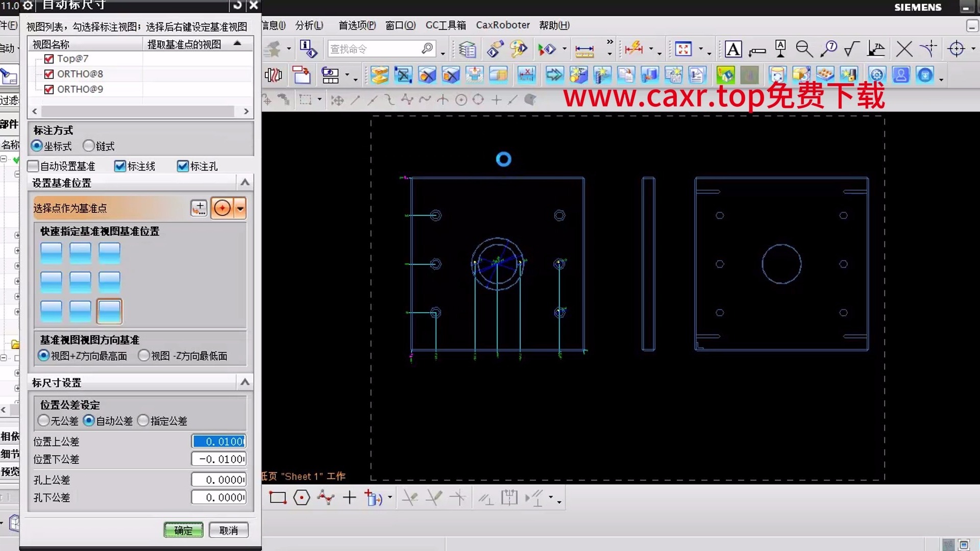The image size is (980, 551).
Task: Click the center mark crosshair circle icon
Action: pos(956,49)
